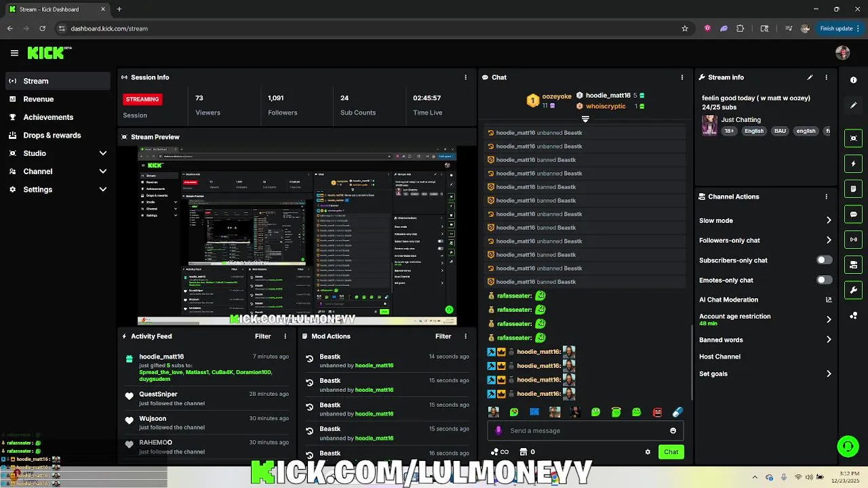Toggle the chat bubble widget icon in the sidebar
This screenshot has height=488, width=868.
coord(854,214)
